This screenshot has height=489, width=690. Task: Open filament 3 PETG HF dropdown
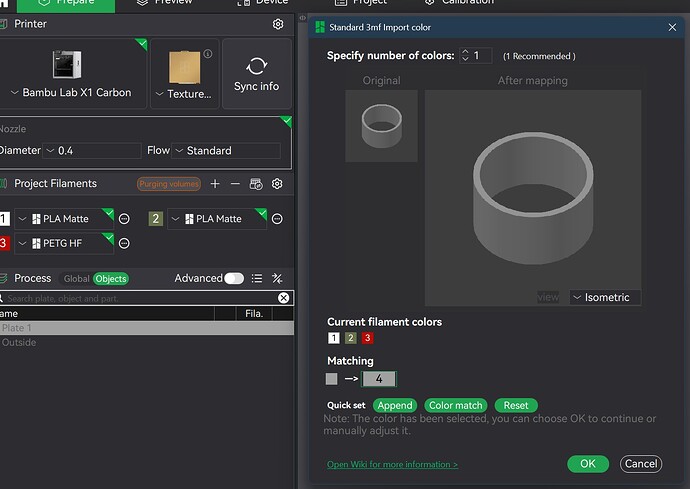coord(64,243)
